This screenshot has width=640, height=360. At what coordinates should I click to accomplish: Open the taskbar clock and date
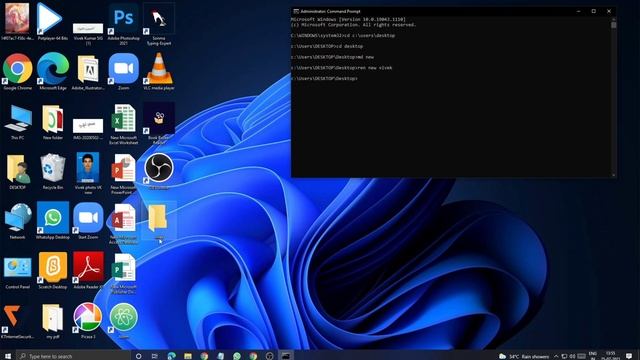[610, 356]
